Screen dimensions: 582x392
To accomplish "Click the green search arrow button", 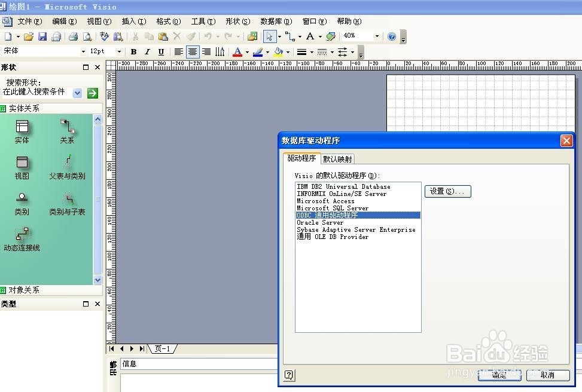I will tap(93, 93).
